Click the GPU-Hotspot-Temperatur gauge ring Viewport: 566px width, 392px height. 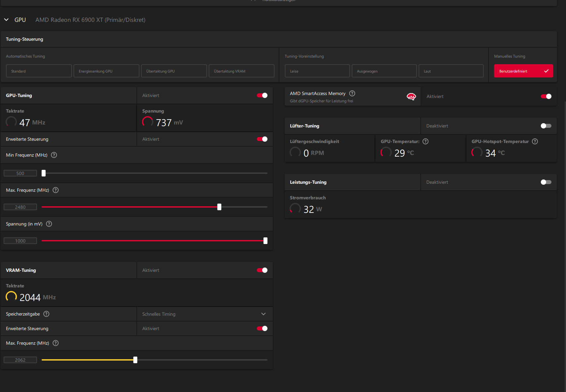(x=477, y=152)
